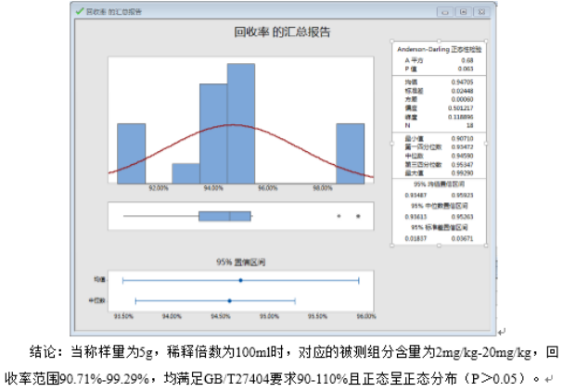Click the median (中位数) confidence interval center point

click(229, 300)
